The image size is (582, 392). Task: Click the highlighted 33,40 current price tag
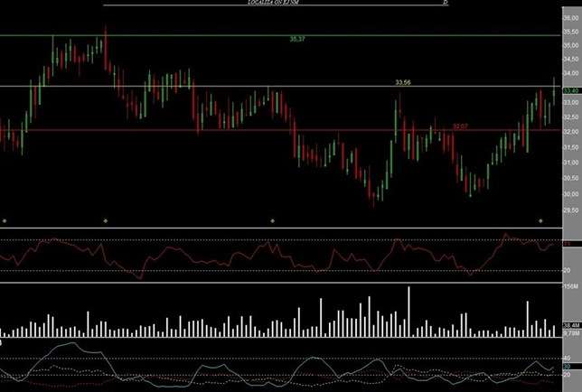tap(571, 91)
